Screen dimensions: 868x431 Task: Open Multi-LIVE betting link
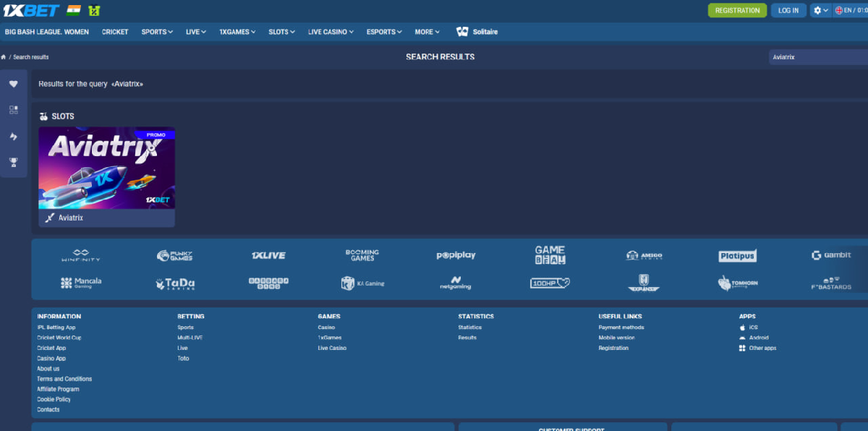coord(190,338)
